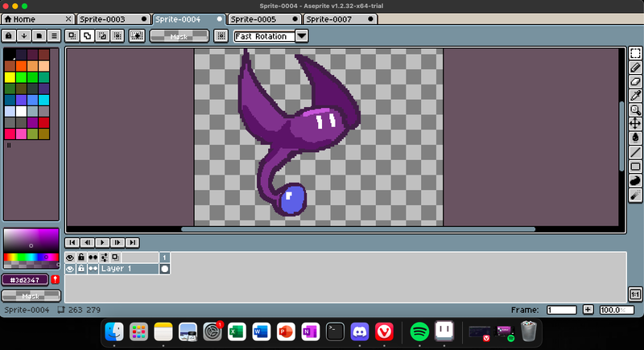Open the palette options menu icon
Viewport: 644px width, 350px height.
[54, 35]
